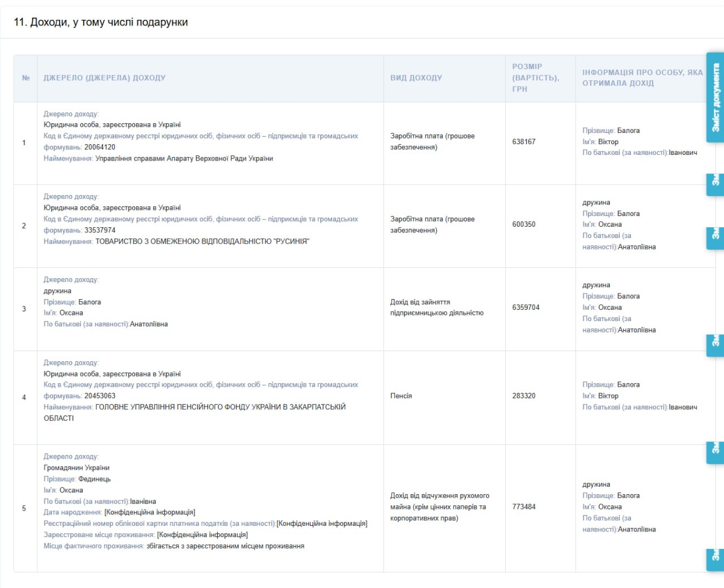Screen dimensions: 724x588
Task: Click the 'Вид доходу' column header
Action: coord(416,78)
